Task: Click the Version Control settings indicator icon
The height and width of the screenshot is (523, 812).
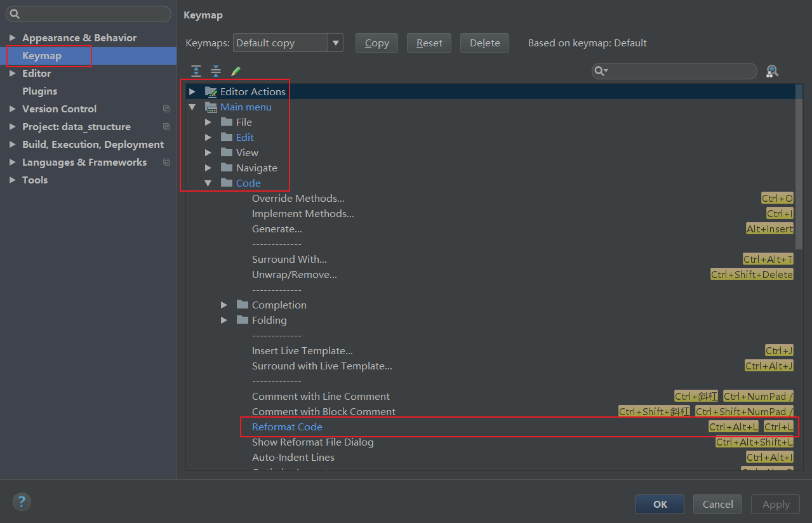Action: 166,109
